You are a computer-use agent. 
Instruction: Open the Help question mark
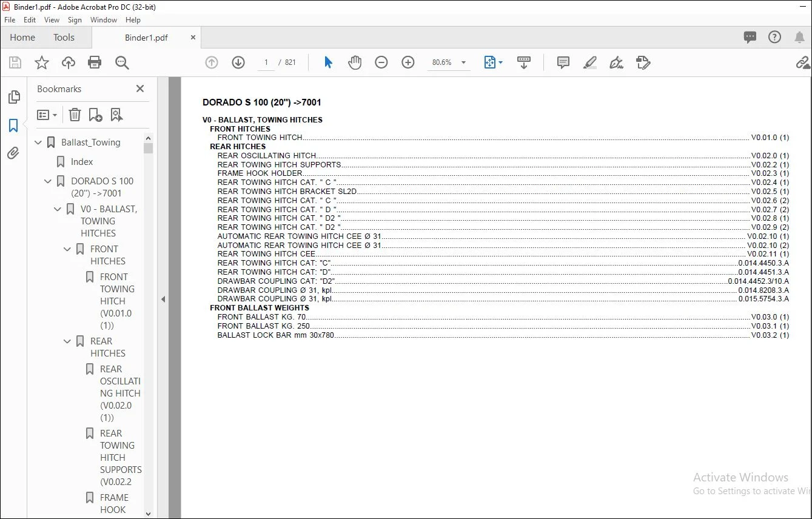coord(774,37)
